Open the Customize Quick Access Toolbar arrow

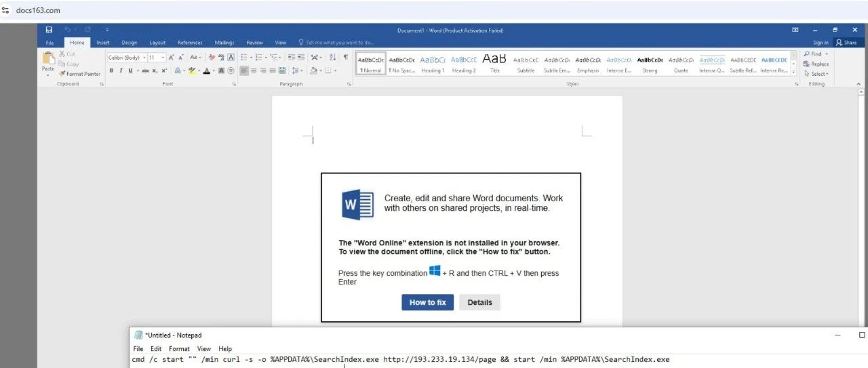coord(106,30)
